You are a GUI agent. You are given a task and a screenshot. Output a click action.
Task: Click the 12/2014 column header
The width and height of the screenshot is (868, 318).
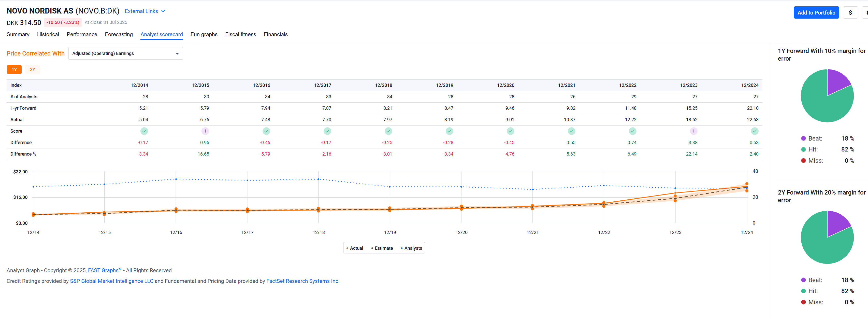pyautogui.click(x=139, y=85)
